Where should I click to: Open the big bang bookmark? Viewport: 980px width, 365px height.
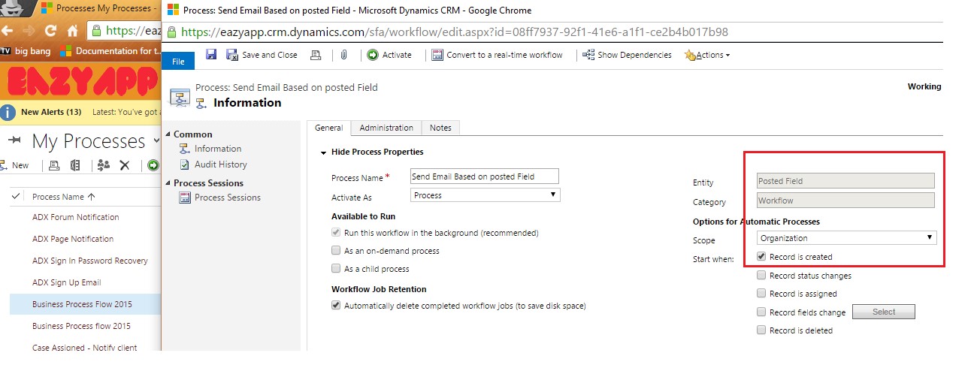26,51
